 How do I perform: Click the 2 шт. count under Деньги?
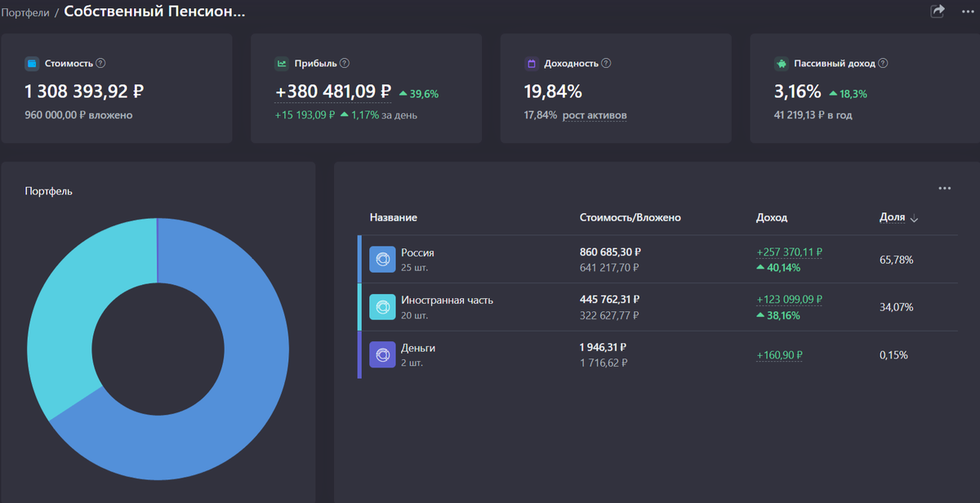412,363
